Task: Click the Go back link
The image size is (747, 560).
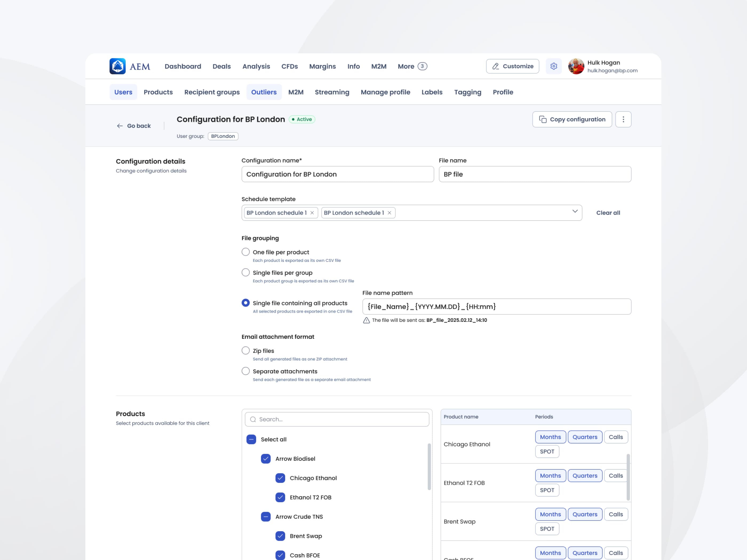Action: pyautogui.click(x=134, y=126)
